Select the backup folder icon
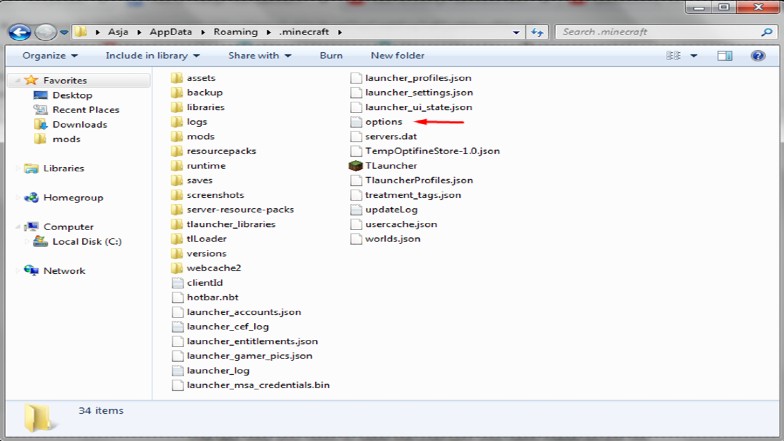784x441 pixels. click(176, 92)
